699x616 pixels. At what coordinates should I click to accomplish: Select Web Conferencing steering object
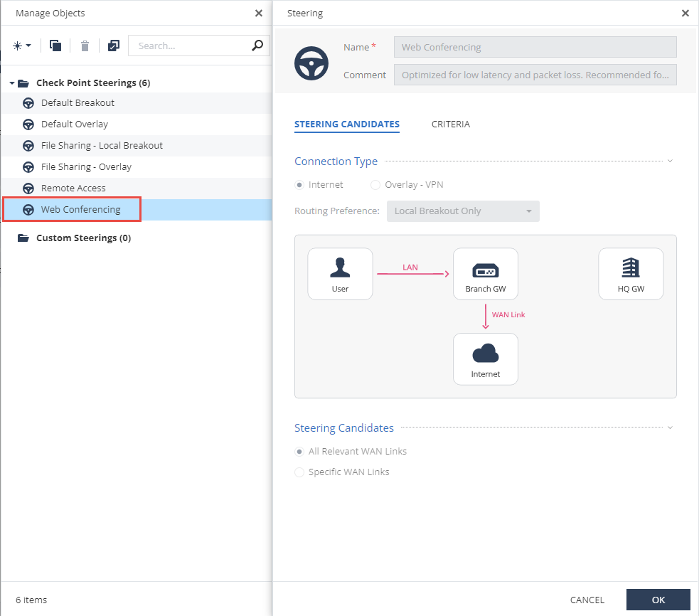pos(136,210)
